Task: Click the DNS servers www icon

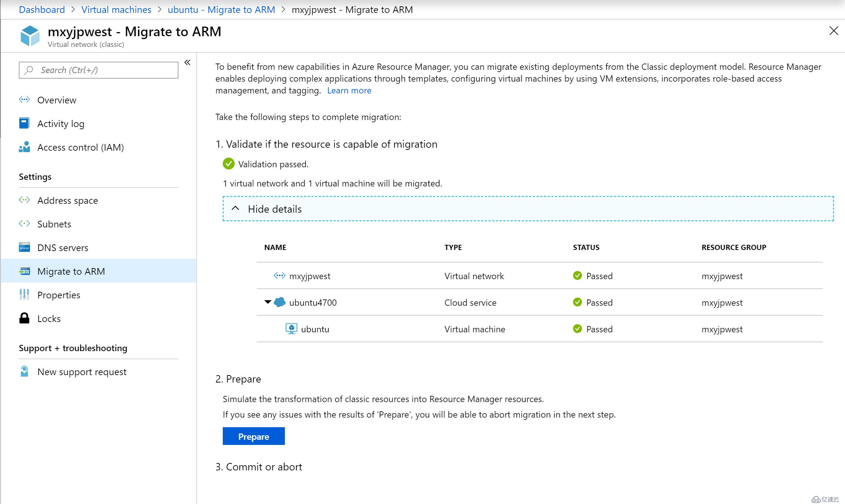Action: pos(24,247)
